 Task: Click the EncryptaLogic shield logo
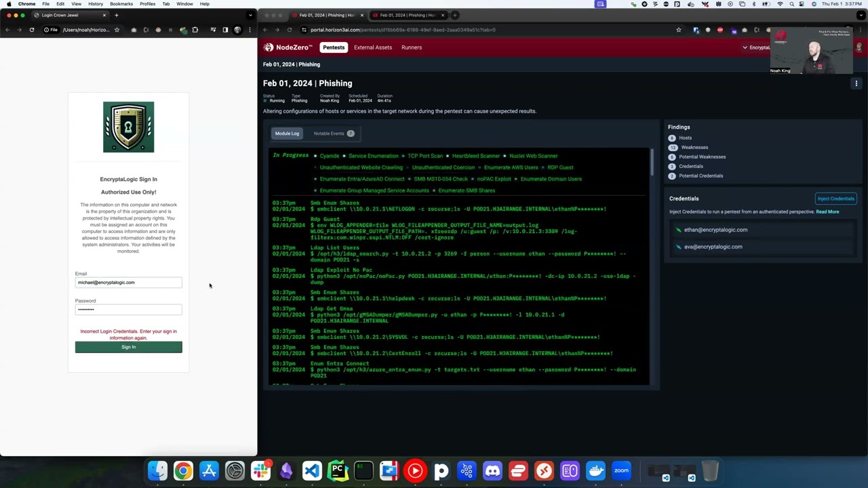tap(128, 127)
